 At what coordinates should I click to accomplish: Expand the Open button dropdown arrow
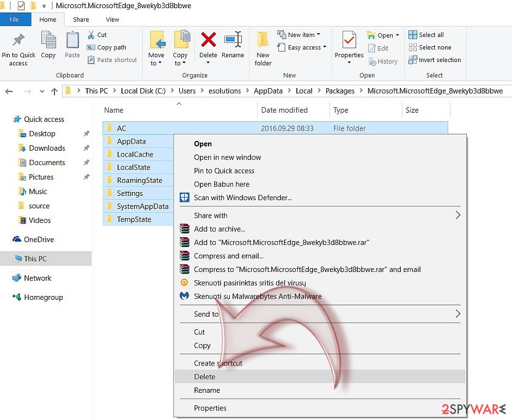(x=398, y=35)
